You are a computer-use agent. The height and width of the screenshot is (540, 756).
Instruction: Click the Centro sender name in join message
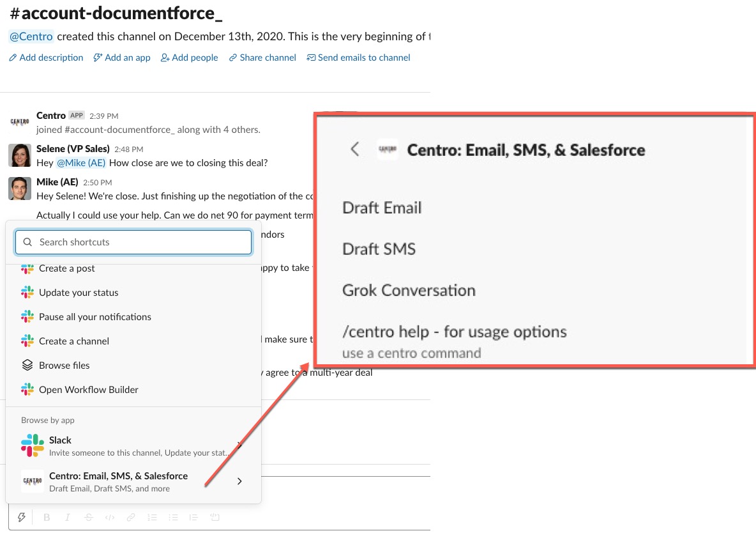coord(50,115)
